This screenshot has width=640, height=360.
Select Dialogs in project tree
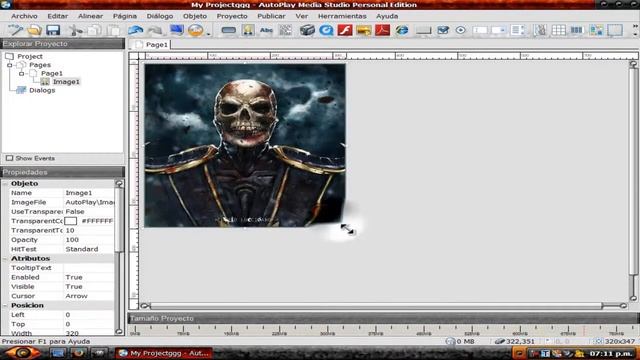click(x=42, y=90)
